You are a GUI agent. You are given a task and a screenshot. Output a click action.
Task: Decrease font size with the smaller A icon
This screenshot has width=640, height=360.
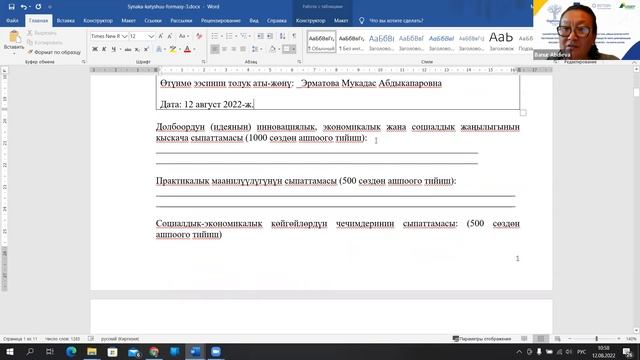point(170,36)
